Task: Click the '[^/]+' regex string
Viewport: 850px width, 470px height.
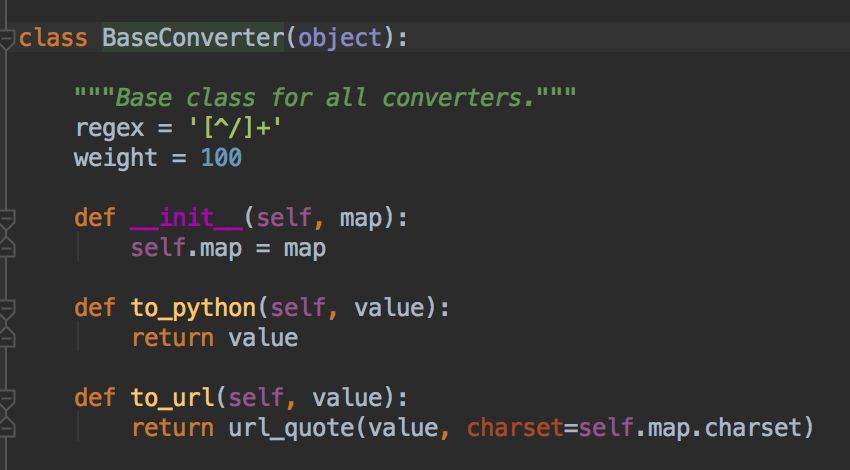Action: click(x=235, y=128)
